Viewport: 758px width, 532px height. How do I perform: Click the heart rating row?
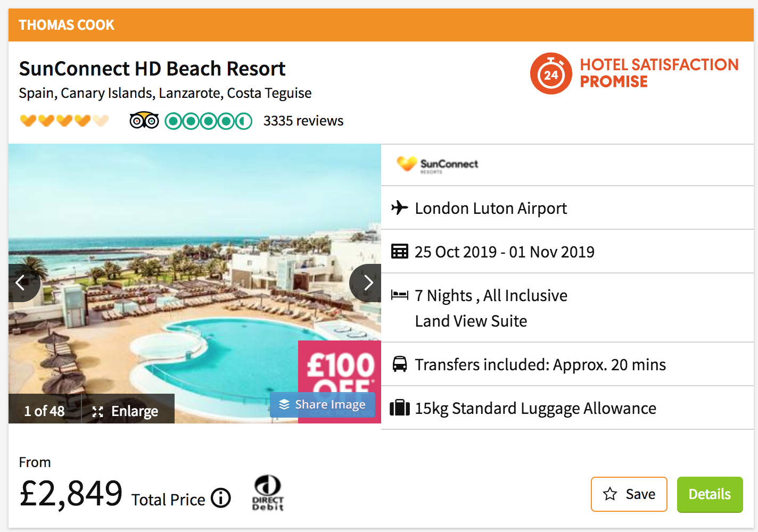[64, 121]
